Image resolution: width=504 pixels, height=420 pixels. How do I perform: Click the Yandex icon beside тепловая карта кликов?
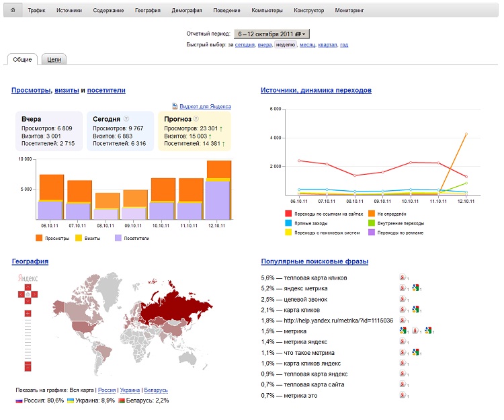tap(402, 278)
